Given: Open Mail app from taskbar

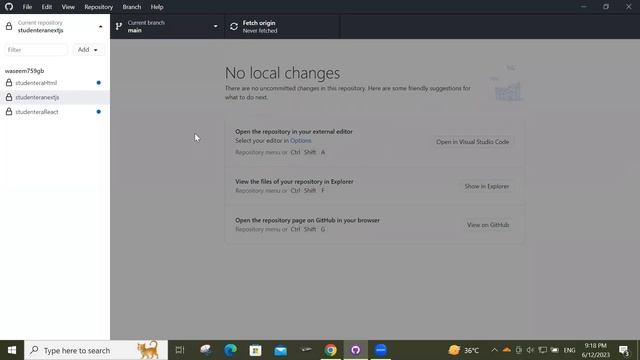Looking at the screenshot, I should pyautogui.click(x=280, y=350).
